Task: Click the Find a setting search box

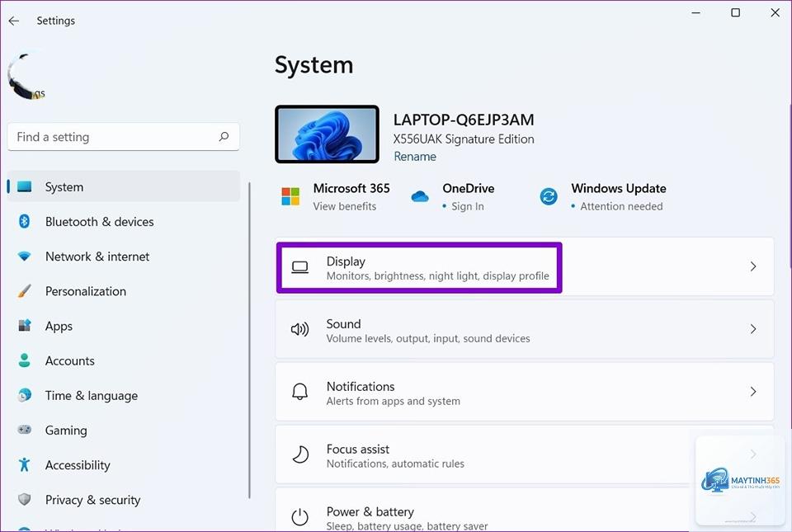Action: [x=123, y=137]
